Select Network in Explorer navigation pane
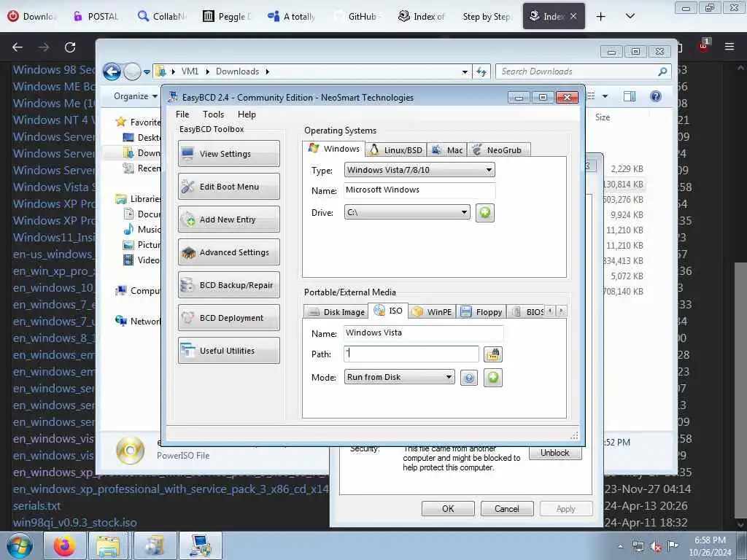 [x=138, y=321]
